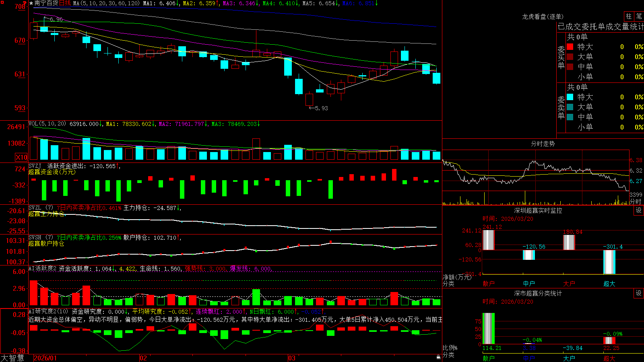Click the 114.21 散户 bar in 分类统计
The image size is (644, 362).
488,328
